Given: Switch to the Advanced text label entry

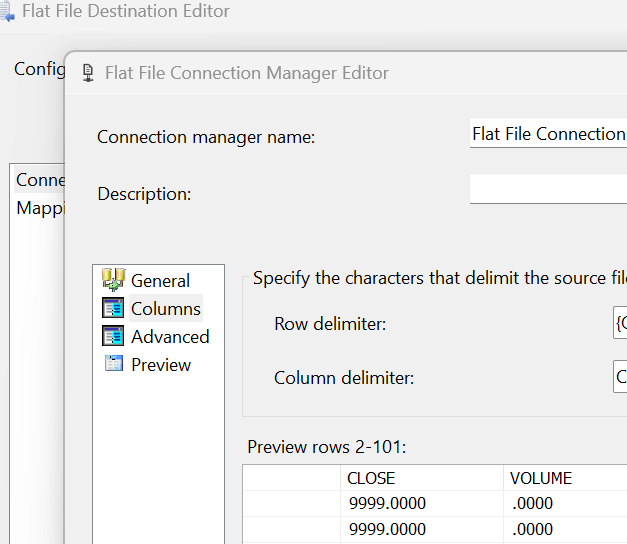Looking at the screenshot, I should (x=170, y=337).
